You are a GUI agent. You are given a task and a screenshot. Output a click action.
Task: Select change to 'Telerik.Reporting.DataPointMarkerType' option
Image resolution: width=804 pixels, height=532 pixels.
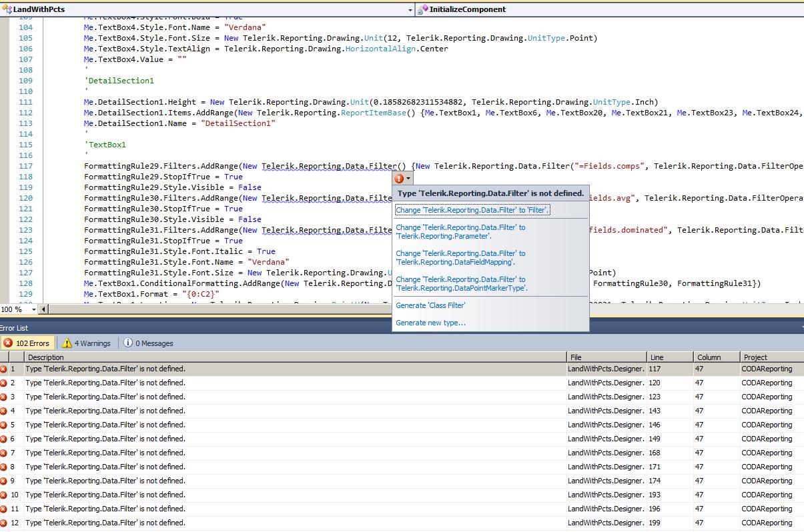point(461,283)
